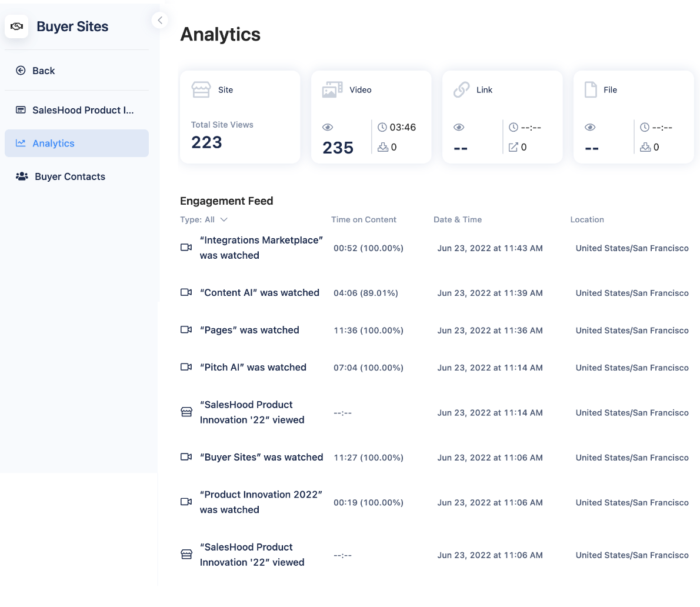Click the Time on Content column header
700x607 pixels.
[364, 219]
